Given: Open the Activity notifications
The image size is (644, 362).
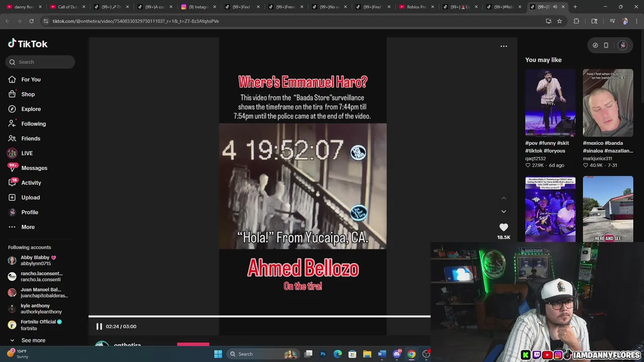Looking at the screenshot, I should coord(31,183).
